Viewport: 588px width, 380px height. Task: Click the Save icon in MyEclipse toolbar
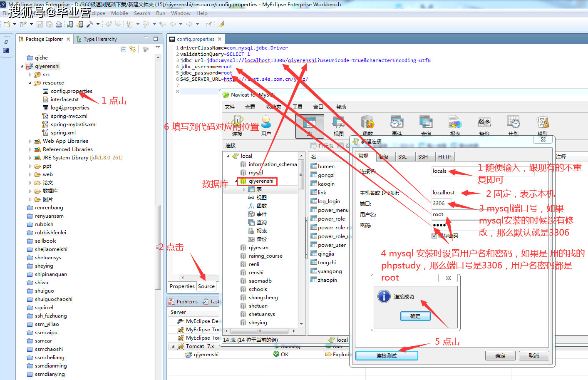[40, 24]
